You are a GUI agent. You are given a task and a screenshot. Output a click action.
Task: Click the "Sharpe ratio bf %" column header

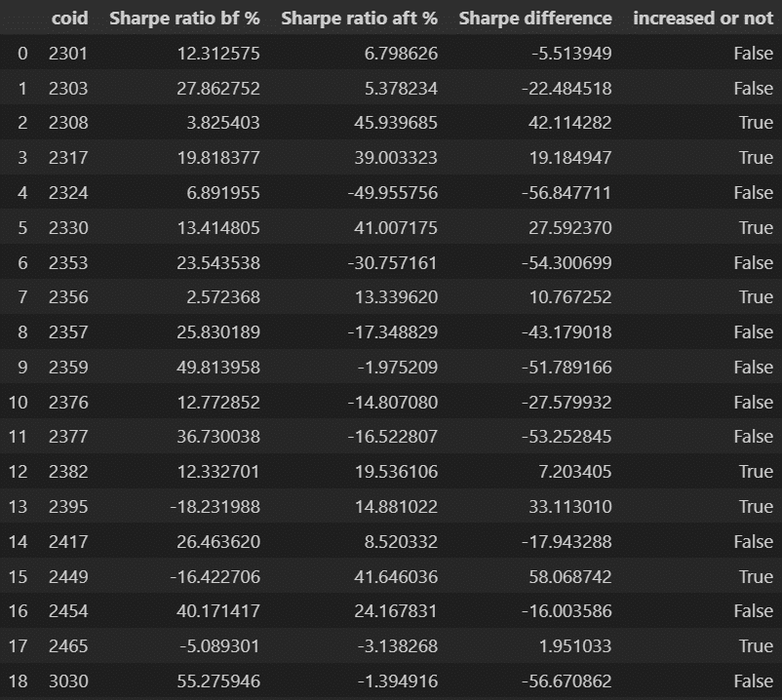point(184,19)
